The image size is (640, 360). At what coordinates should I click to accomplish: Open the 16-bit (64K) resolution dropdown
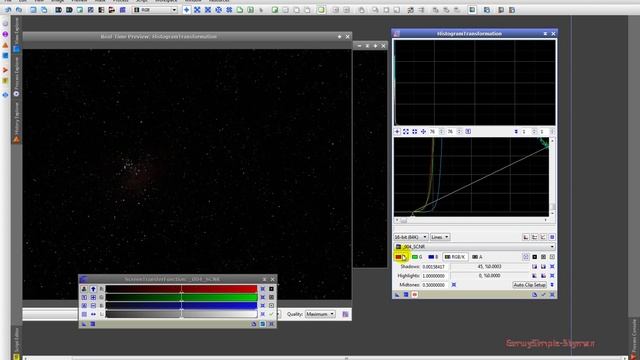pyautogui.click(x=411, y=237)
